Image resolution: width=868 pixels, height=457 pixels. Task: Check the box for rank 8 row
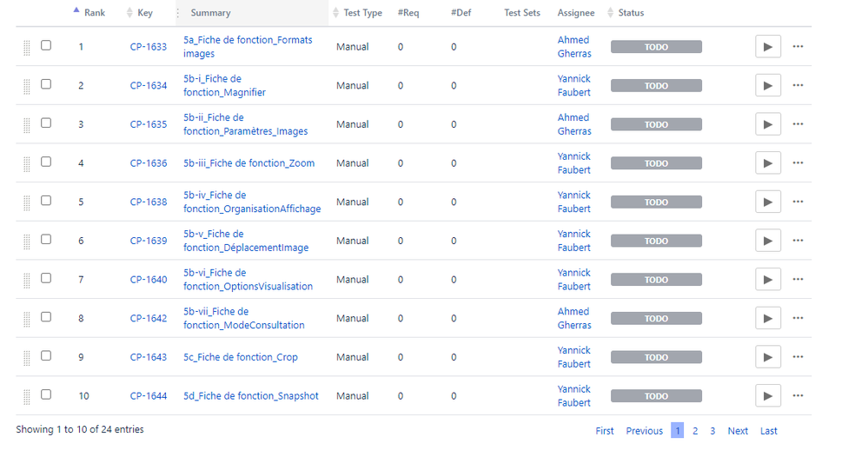[x=46, y=316]
